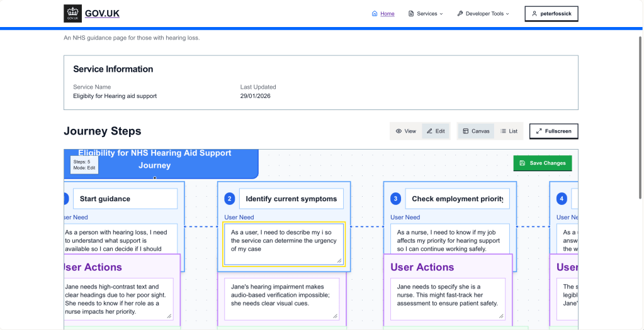The image size is (644, 330).
Task: Click the Home house icon
Action: click(375, 14)
